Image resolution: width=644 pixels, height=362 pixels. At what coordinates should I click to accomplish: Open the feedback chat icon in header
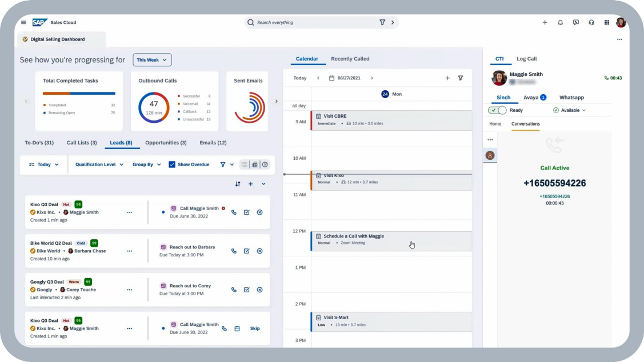tap(576, 23)
